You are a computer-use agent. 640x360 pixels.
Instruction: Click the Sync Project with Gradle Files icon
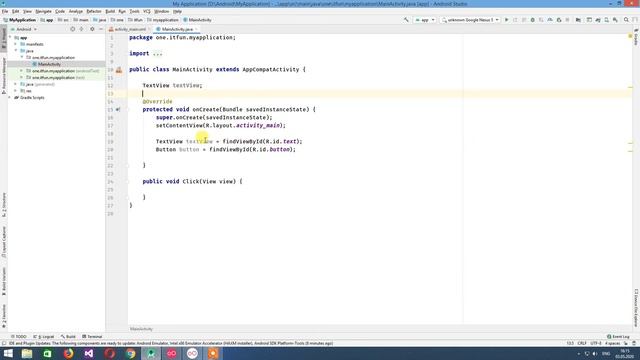[598, 20]
